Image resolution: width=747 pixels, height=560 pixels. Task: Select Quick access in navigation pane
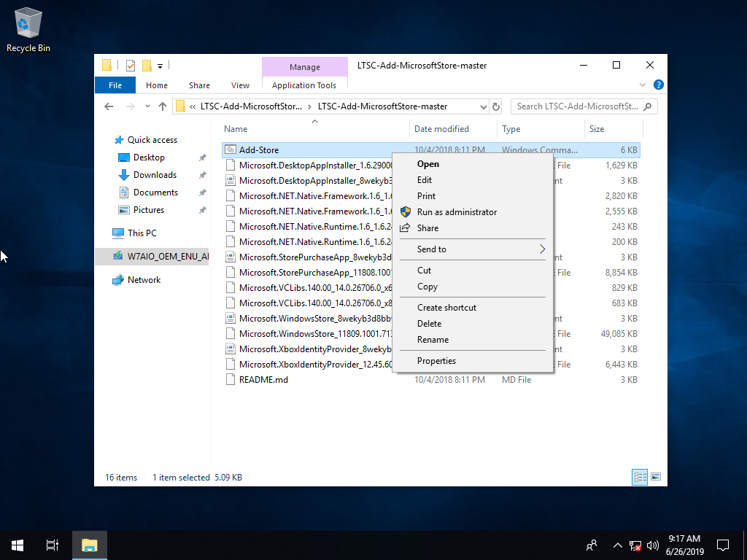coord(146,140)
